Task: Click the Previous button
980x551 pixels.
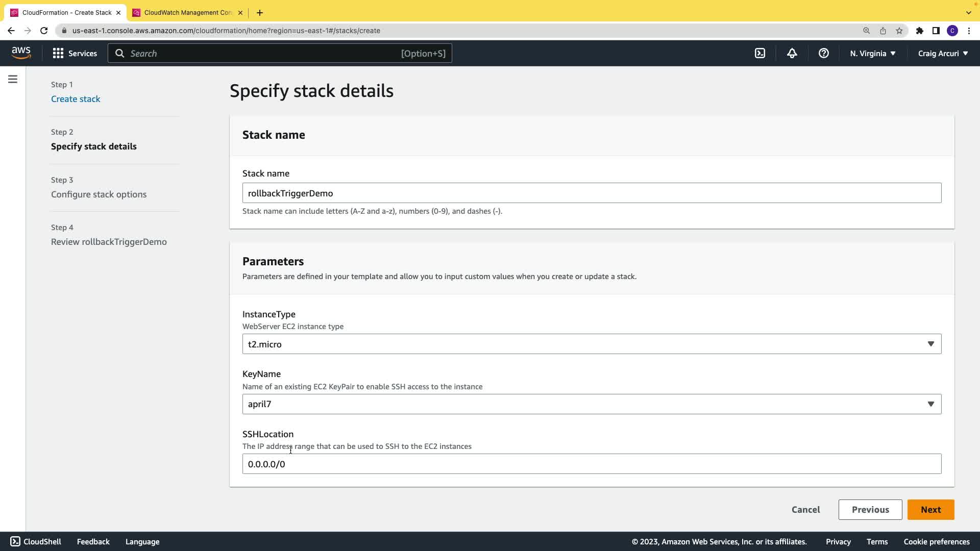Action: tap(870, 510)
